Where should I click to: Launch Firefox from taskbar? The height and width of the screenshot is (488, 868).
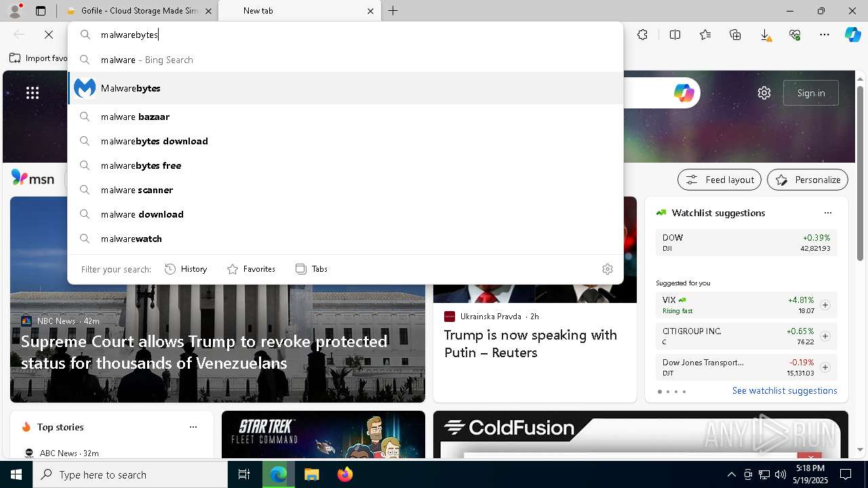(345, 474)
